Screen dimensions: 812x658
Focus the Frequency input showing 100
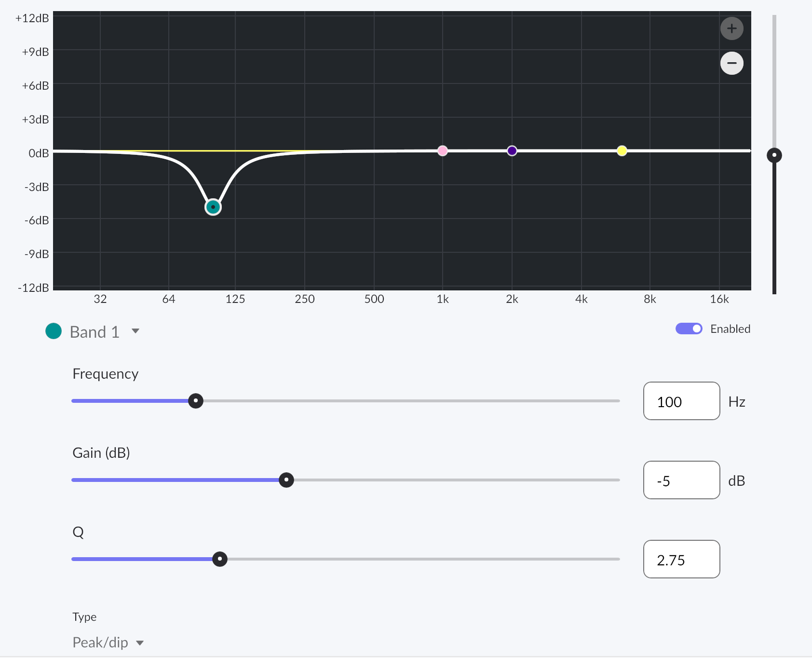pyautogui.click(x=681, y=401)
